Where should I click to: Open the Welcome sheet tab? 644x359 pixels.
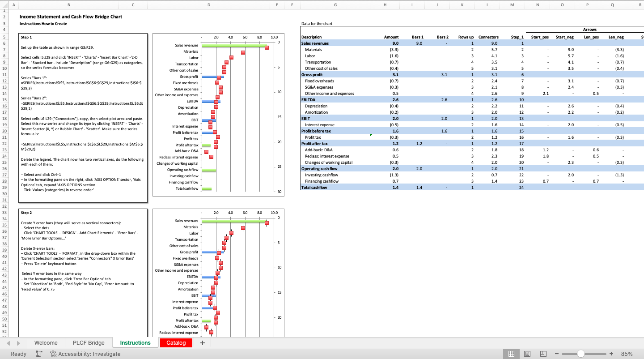pos(46,343)
